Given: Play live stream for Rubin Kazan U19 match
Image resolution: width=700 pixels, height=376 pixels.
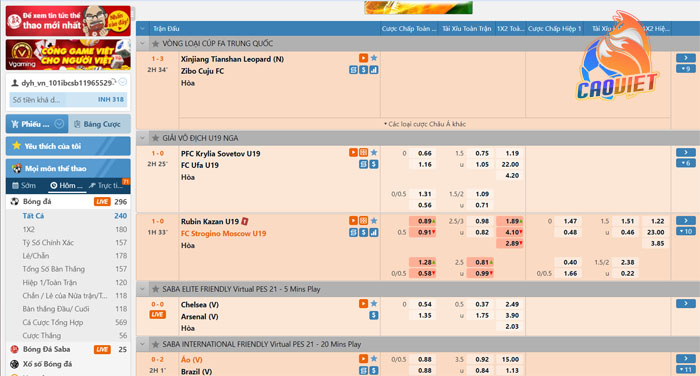Looking at the screenshot, I should [353, 221].
